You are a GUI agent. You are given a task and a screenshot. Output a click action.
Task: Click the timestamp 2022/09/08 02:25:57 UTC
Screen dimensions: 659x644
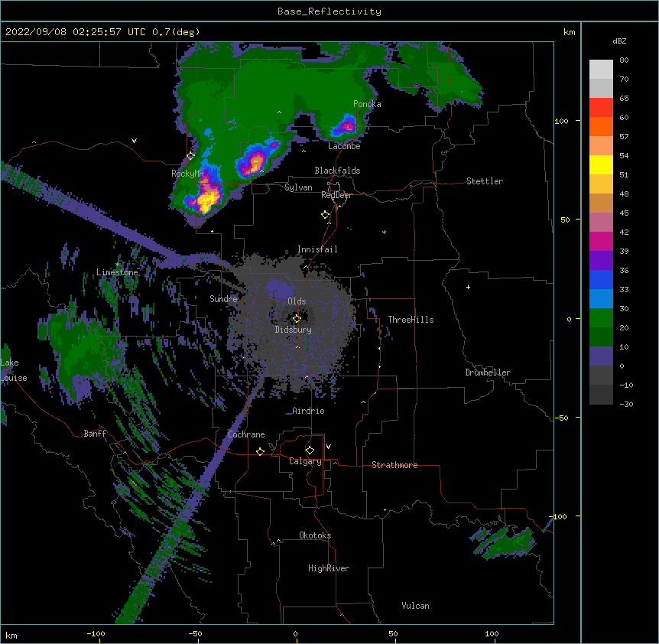click(76, 32)
